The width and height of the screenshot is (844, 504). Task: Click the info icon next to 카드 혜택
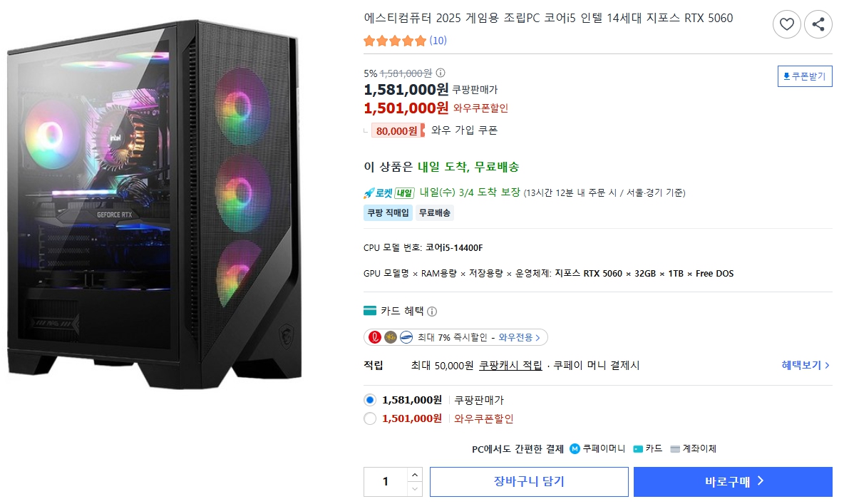[x=432, y=312]
